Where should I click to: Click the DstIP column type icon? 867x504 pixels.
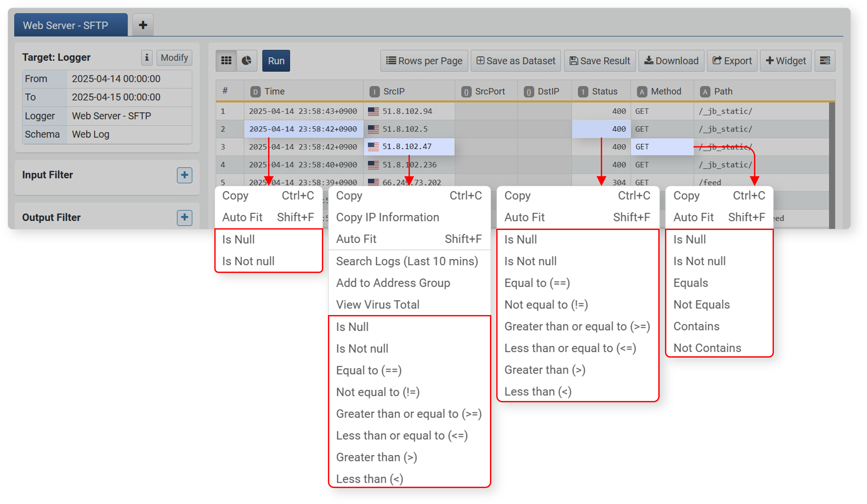pyautogui.click(x=529, y=92)
